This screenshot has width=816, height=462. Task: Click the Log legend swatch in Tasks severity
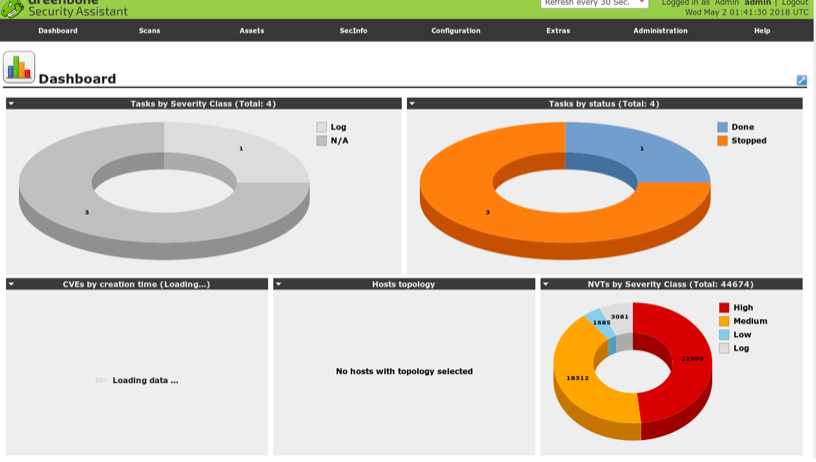tap(322, 127)
